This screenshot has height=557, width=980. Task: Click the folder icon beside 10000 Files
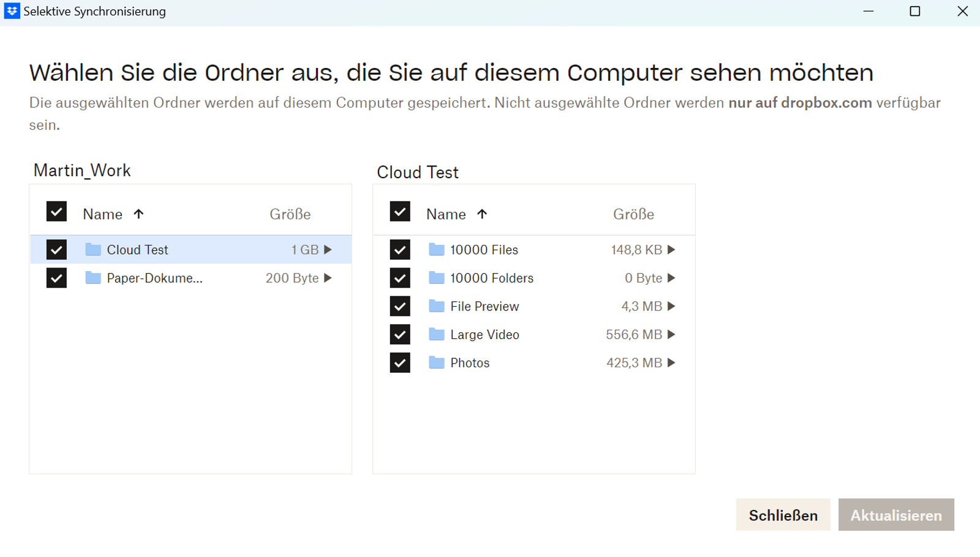(436, 249)
